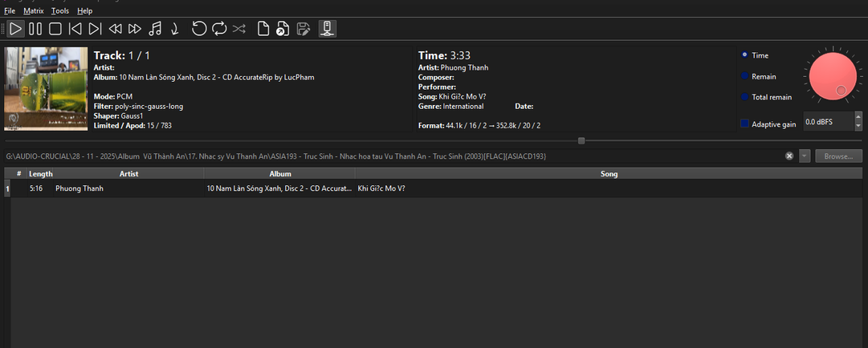This screenshot has height=348, width=868.
Task: Click the track position seek slider handle
Action: click(x=581, y=141)
